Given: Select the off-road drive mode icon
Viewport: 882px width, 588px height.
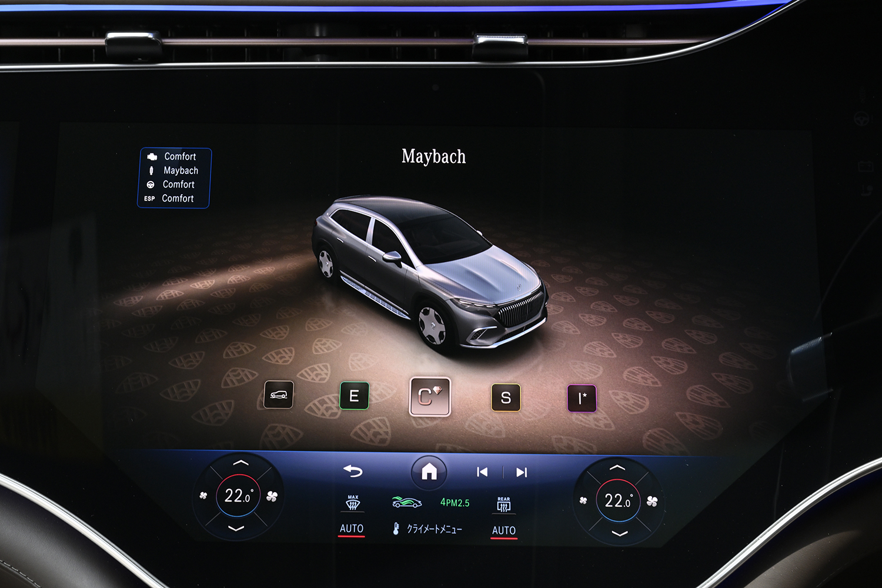Looking at the screenshot, I should tap(279, 395).
